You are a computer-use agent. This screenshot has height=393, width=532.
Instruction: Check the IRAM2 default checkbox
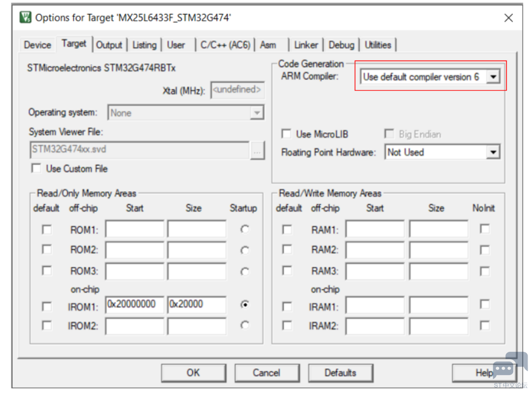point(287,325)
